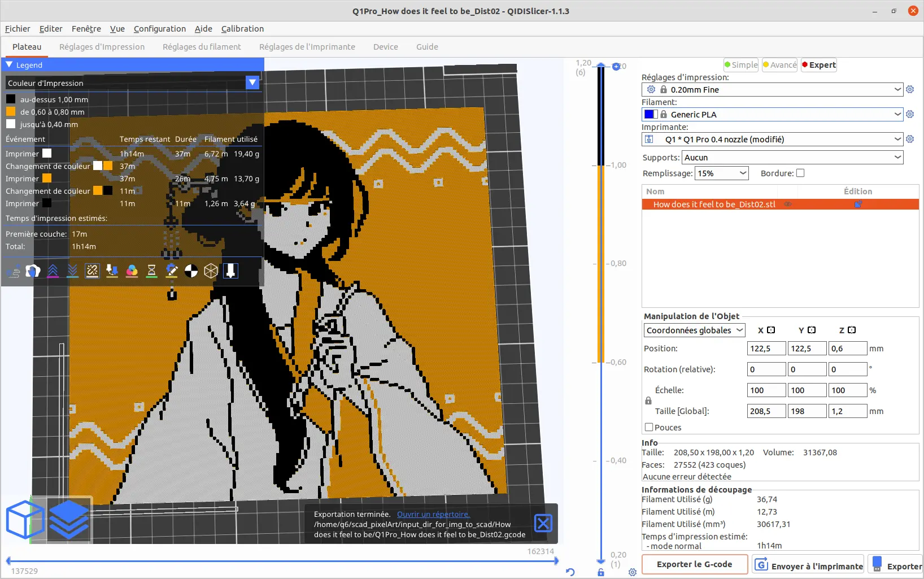
Task: Switch to 3D editor cube view
Action: pos(25,519)
